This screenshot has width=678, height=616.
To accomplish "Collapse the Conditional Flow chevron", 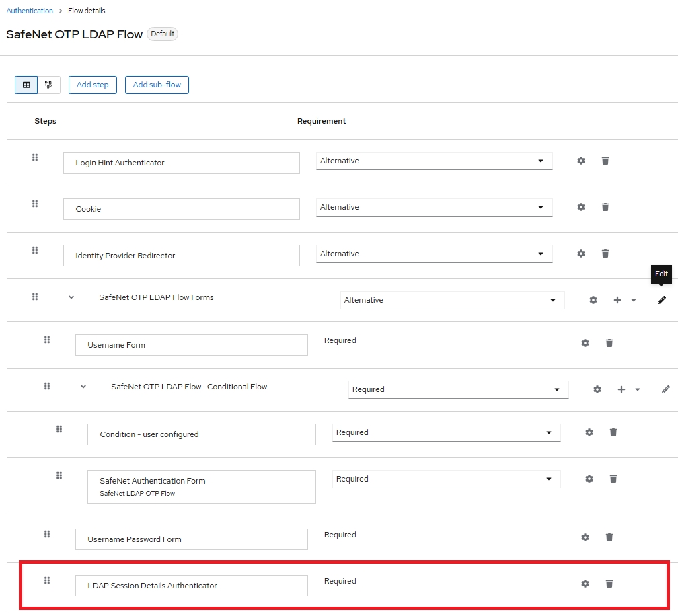I will (x=83, y=387).
